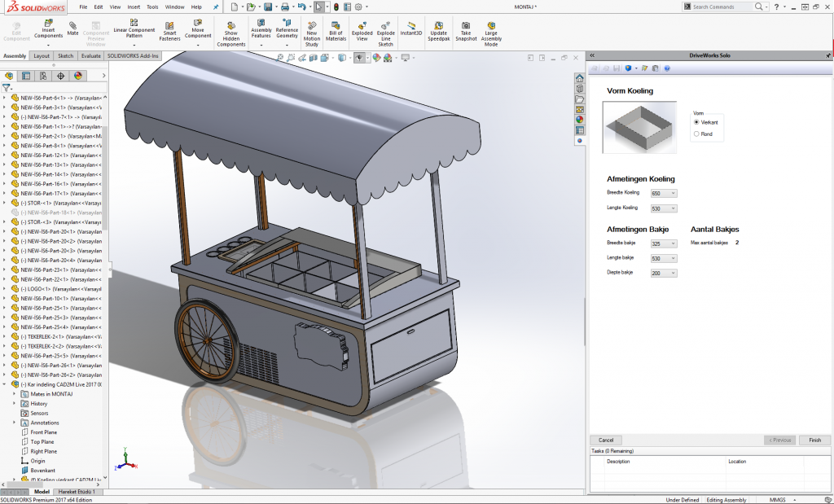Insert a Bill of Materials

pyautogui.click(x=336, y=32)
